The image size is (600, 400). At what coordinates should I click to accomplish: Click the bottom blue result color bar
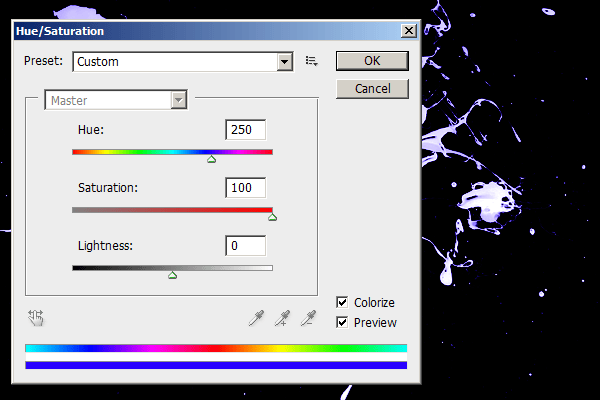tap(216, 366)
